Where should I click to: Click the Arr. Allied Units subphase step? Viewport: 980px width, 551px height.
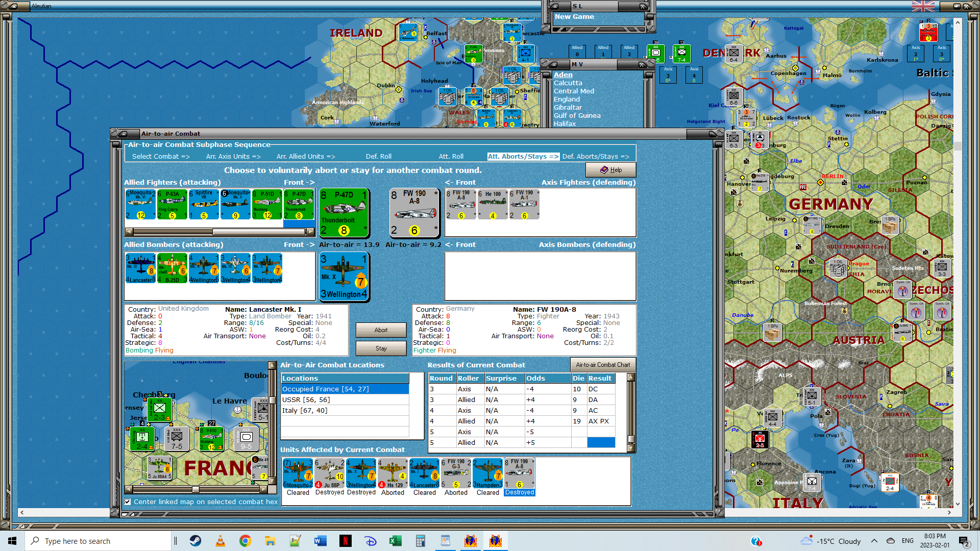tap(306, 157)
